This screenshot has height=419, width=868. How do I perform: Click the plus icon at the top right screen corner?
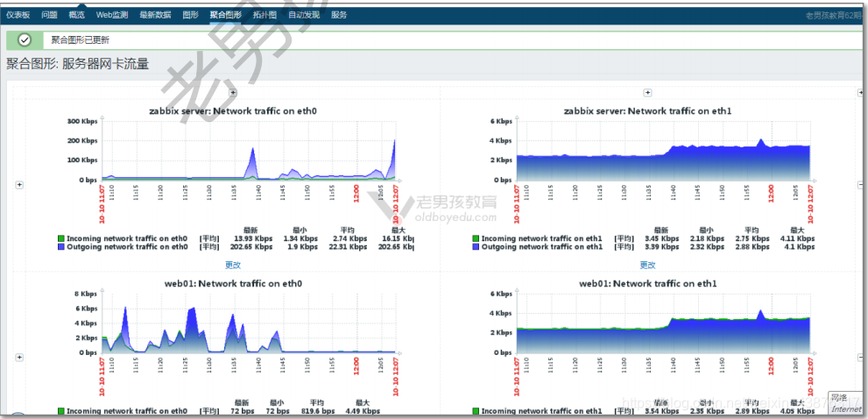pos(861,93)
